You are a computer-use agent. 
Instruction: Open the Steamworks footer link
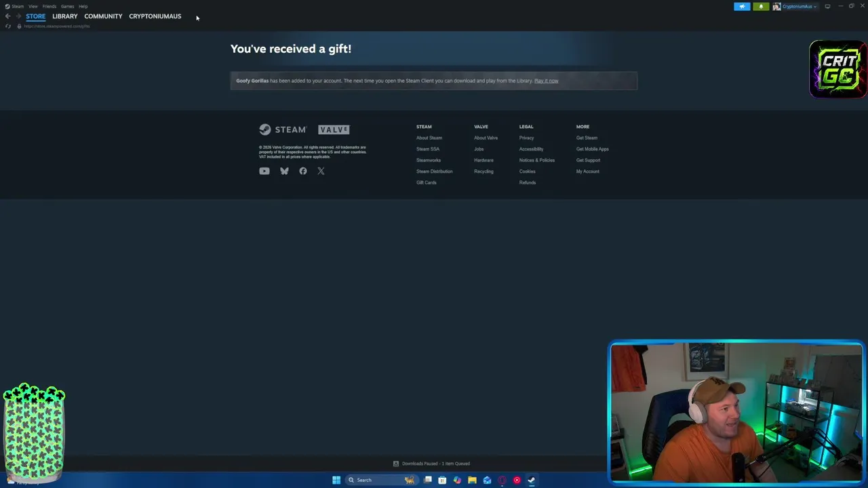pos(429,160)
